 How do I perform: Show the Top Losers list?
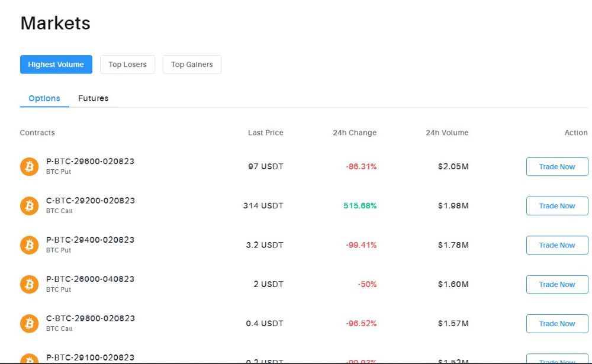coord(127,65)
